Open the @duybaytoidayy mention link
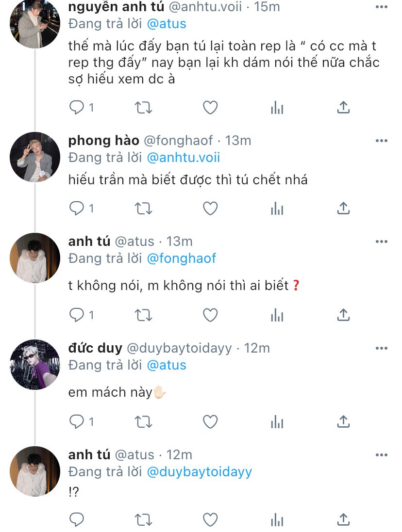The width and height of the screenshot is (402, 532). [x=199, y=472]
